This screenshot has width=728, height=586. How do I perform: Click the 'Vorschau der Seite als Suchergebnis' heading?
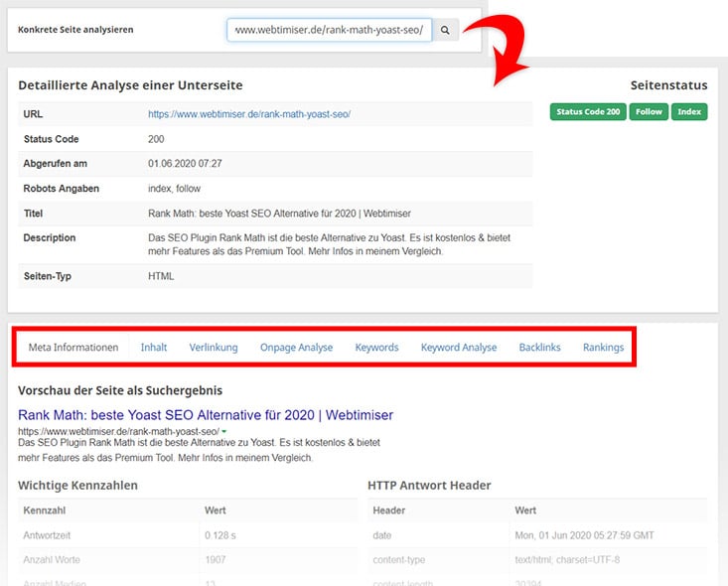[120, 390]
